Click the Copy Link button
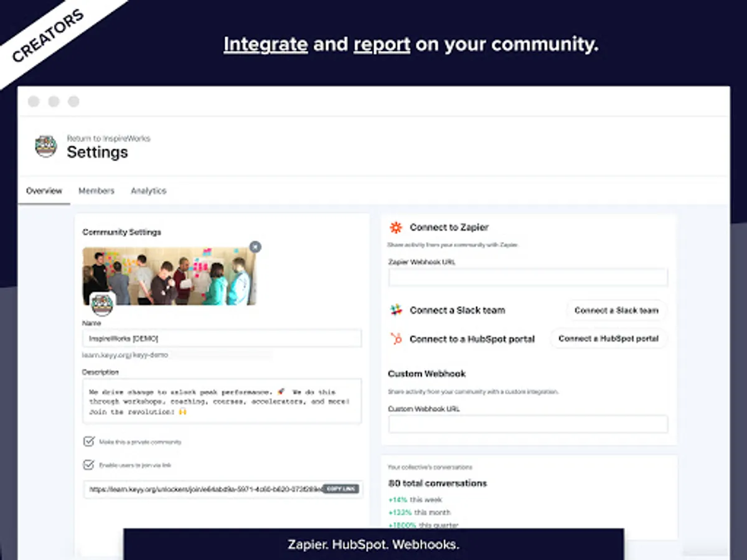Screen dimensions: 747x560 coord(341,489)
